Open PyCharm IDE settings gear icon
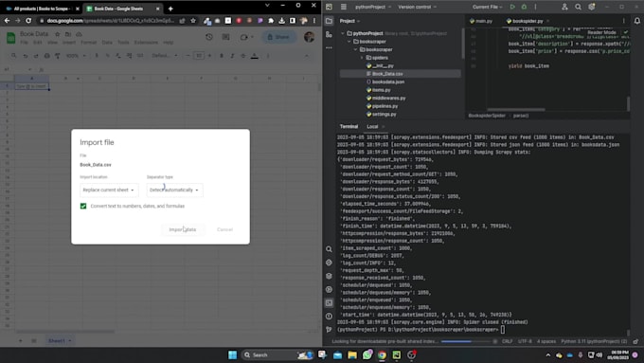644x363 pixels. (591, 7)
